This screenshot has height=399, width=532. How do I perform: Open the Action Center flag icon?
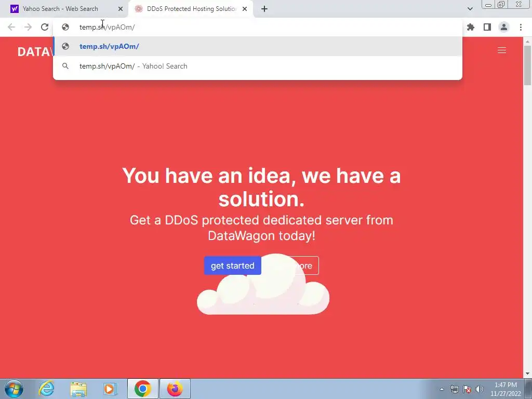(467, 389)
